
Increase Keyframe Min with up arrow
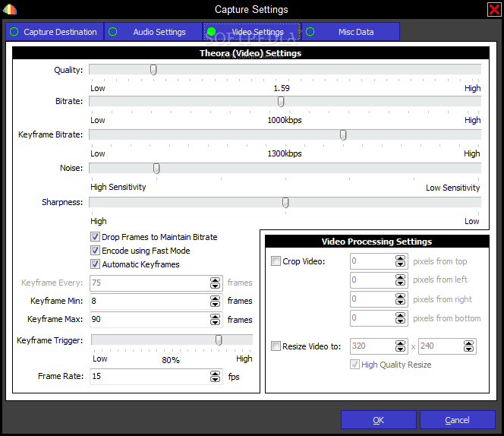215,298
